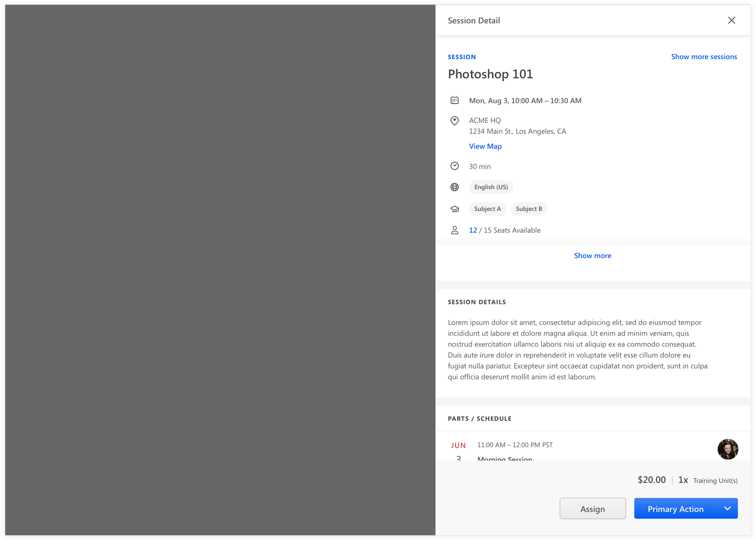Select the Subject B tag
This screenshot has width=756, height=541.
[529, 209]
